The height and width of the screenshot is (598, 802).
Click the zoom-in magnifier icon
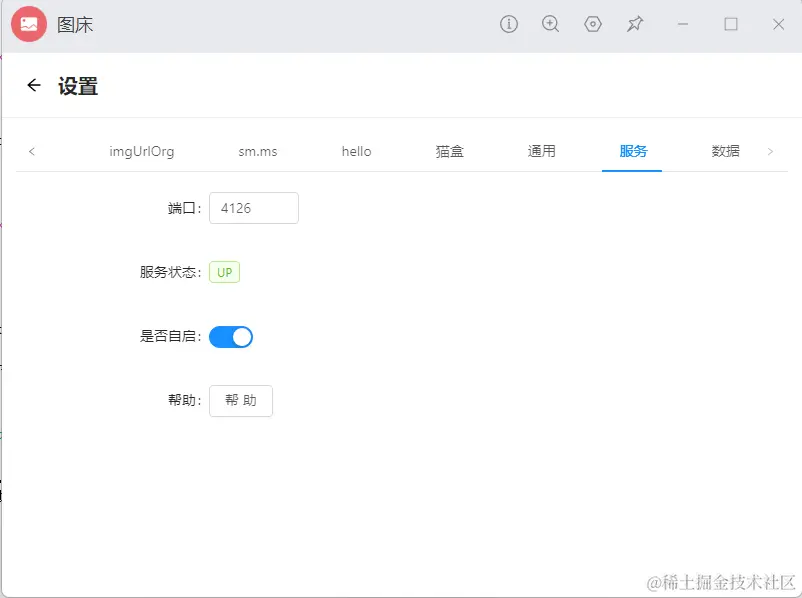click(x=550, y=24)
